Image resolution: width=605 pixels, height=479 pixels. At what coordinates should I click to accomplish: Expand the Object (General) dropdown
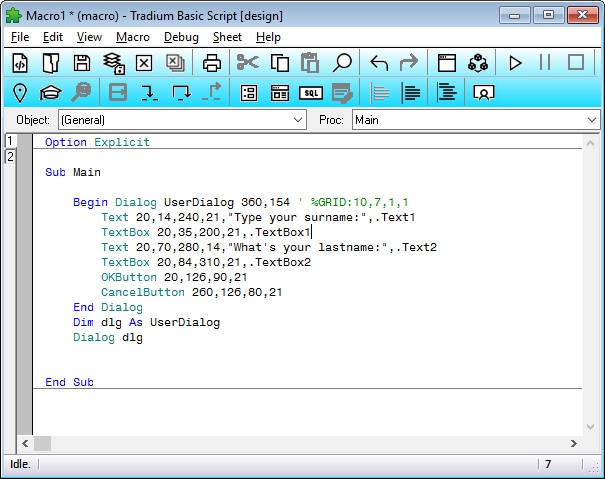point(298,120)
